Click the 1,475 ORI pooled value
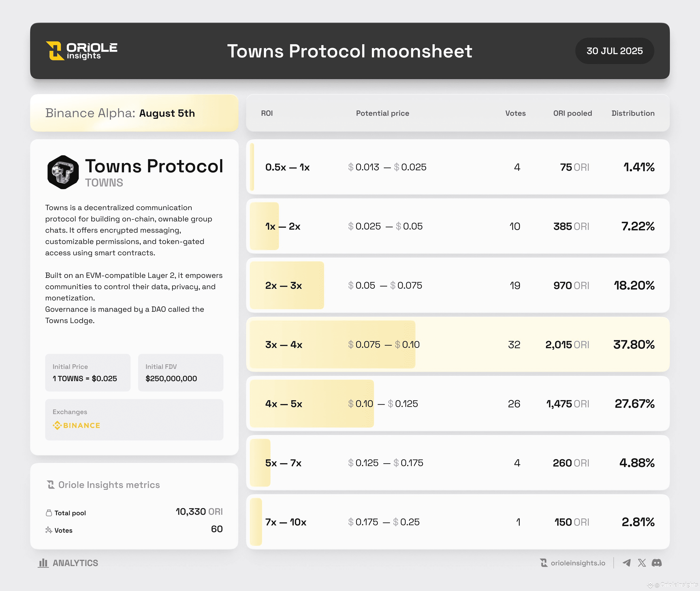The width and height of the screenshot is (700, 591). (x=568, y=404)
